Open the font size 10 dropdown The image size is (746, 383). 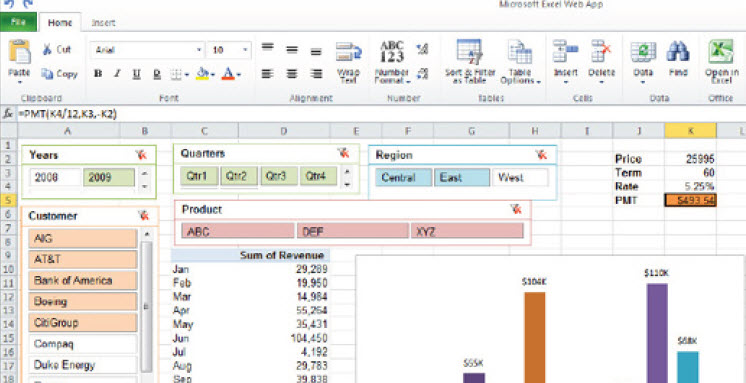245,50
